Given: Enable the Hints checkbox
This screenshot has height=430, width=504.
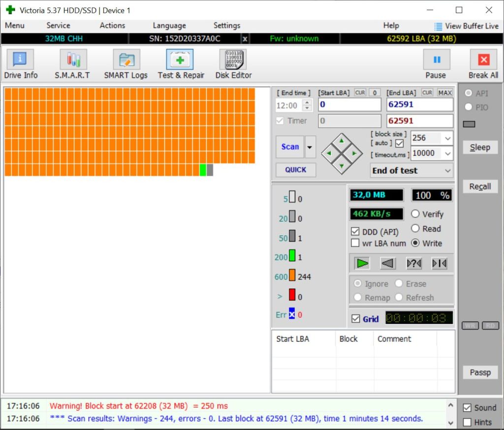Looking at the screenshot, I should [x=467, y=422].
